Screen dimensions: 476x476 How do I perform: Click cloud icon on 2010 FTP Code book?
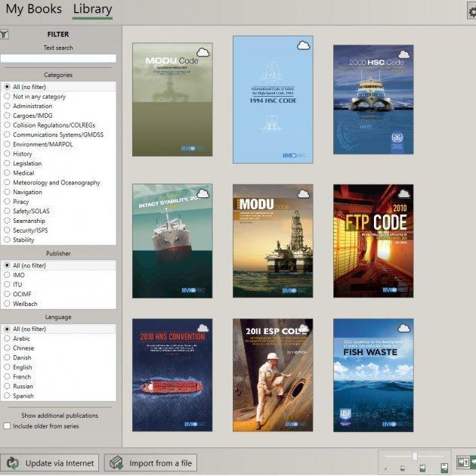point(403,193)
